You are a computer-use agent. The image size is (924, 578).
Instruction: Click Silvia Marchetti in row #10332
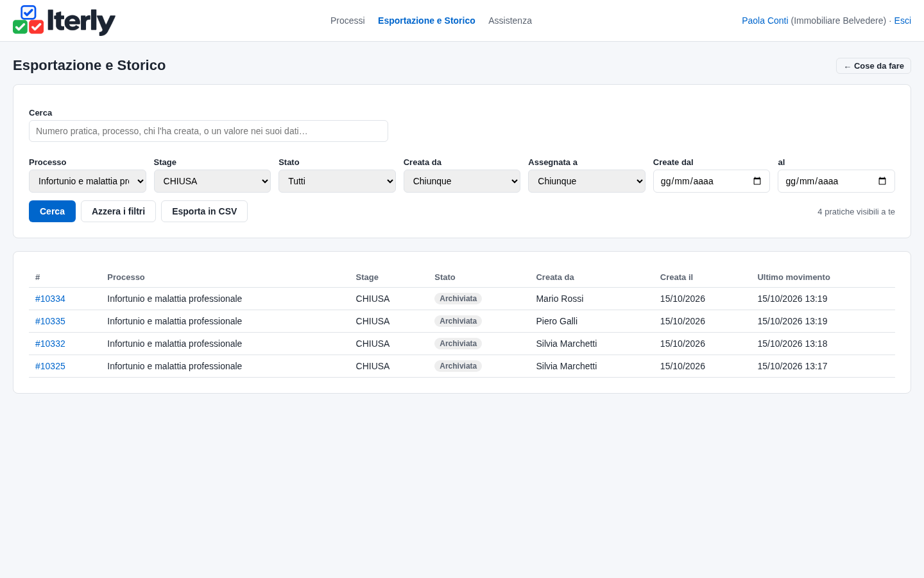pos(567,344)
